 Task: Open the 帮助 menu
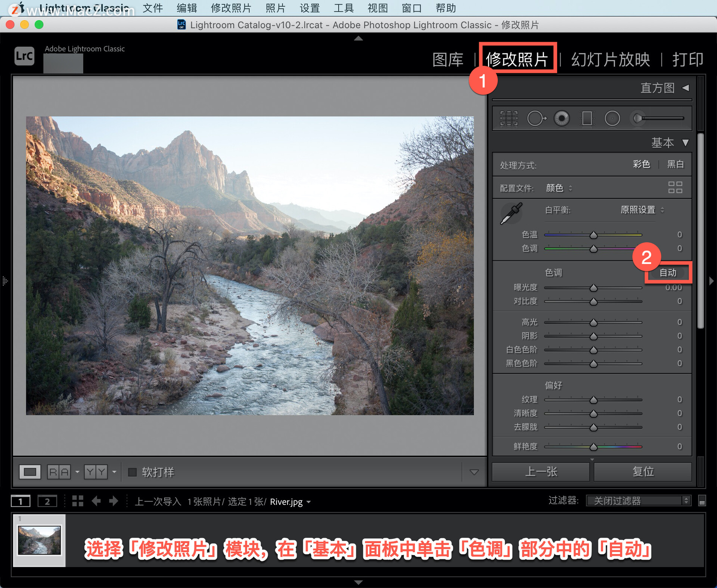click(446, 8)
